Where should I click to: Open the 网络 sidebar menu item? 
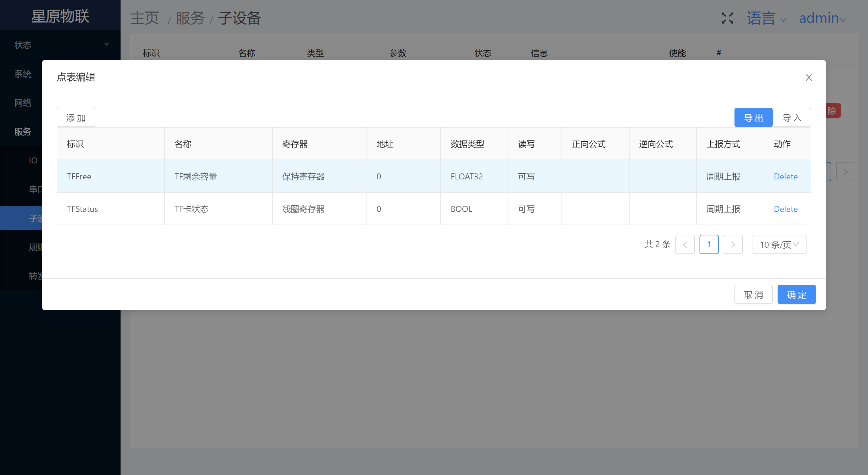pos(23,103)
